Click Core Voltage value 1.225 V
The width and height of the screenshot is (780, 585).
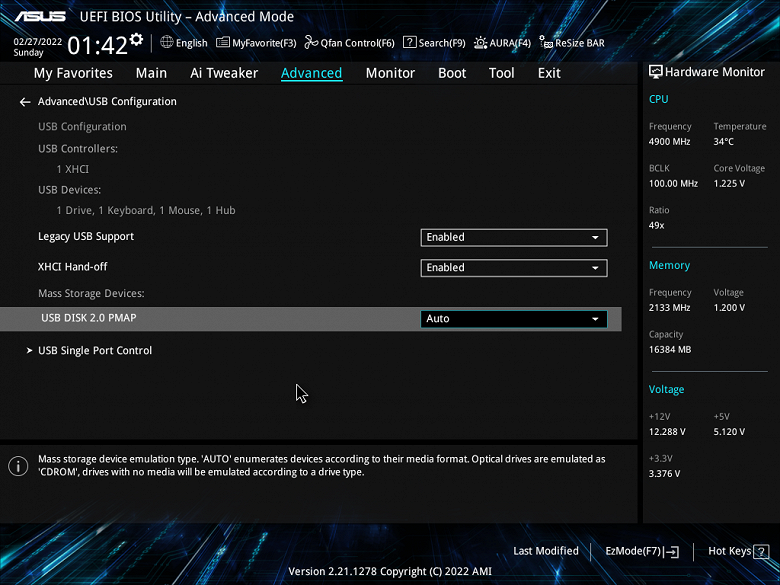click(x=729, y=184)
